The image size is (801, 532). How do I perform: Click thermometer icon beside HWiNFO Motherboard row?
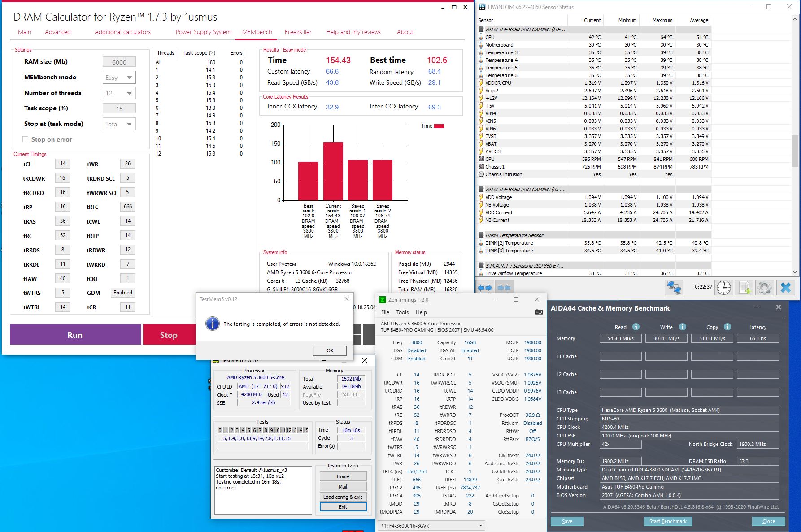(x=481, y=45)
